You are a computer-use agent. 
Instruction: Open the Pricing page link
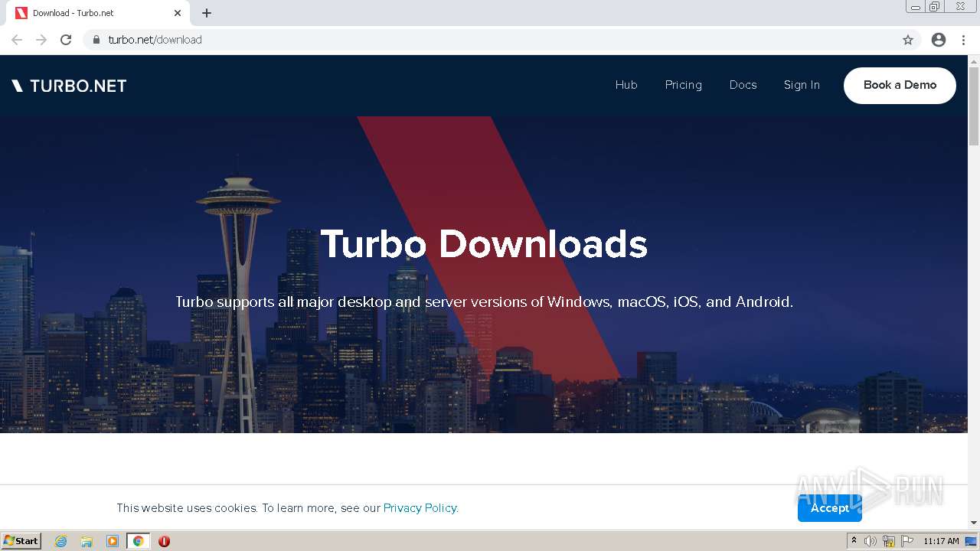coord(684,85)
